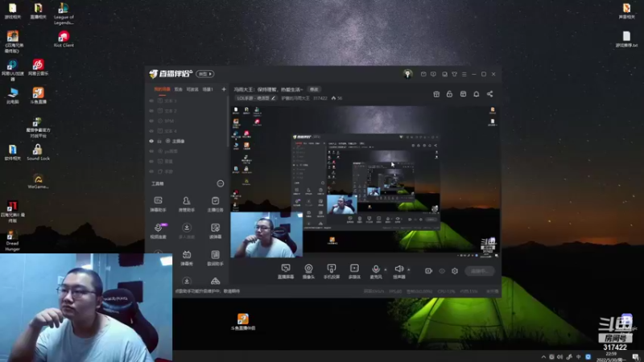
Task: Click the streamer avatar in title bar
Action: (407, 74)
